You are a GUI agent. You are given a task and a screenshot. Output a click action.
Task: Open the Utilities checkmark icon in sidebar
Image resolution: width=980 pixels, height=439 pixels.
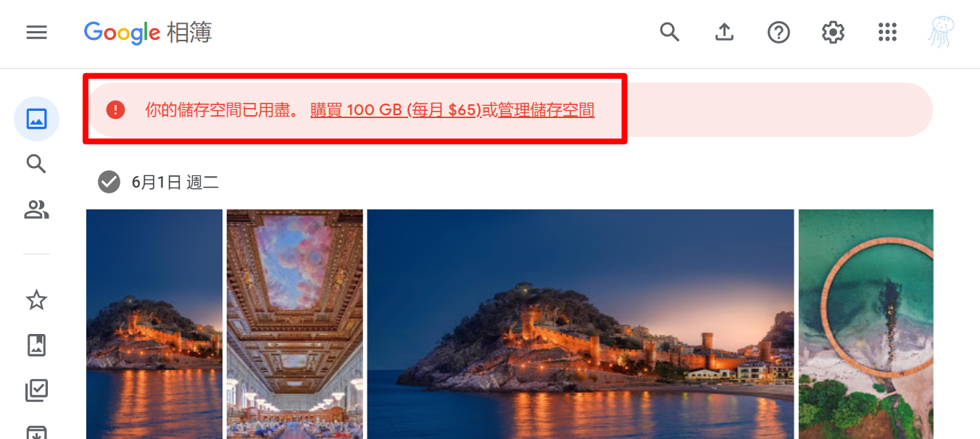coord(36,390)
